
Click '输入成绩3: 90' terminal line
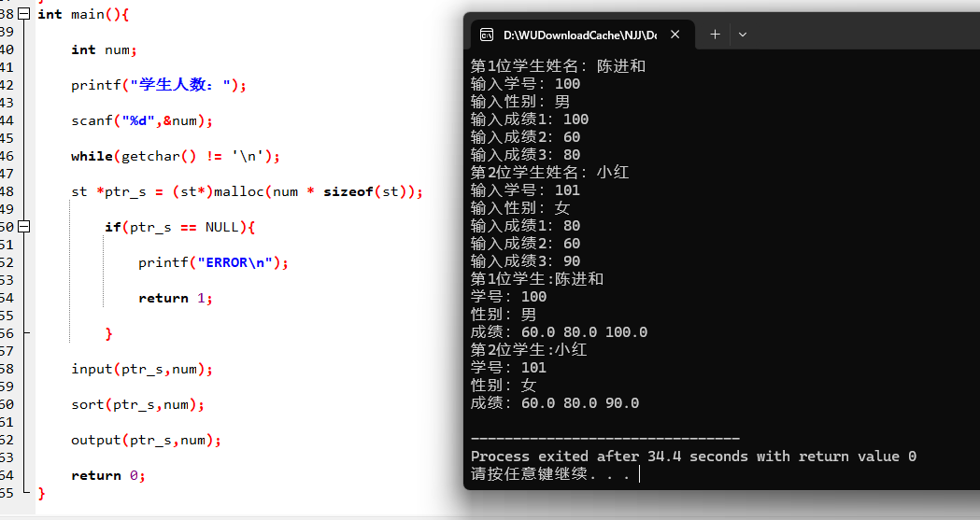pos(526,261)
